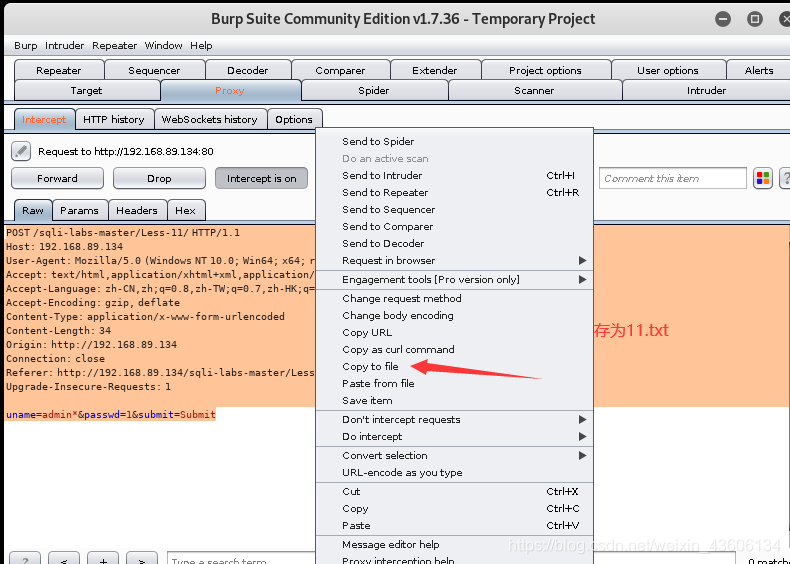Open Message editor help

[x=454, y=545]
